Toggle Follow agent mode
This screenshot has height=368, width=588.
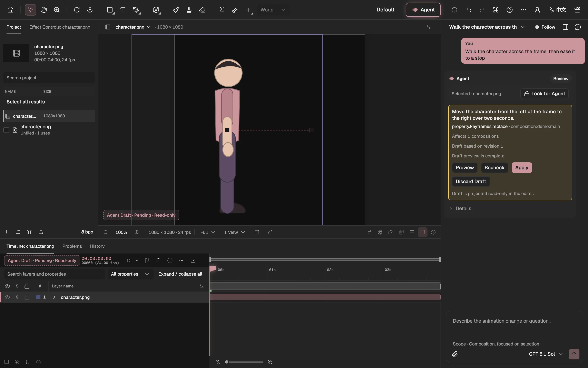click(x=545, y=27)
